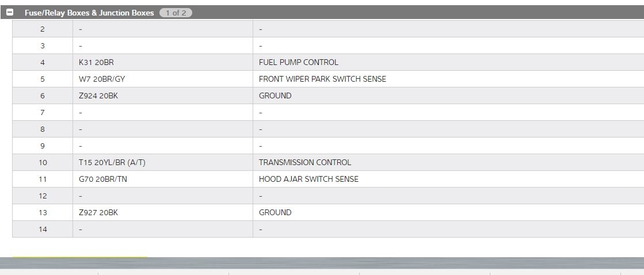Screen dimensions: 644x275
Task: Click pin number 10 in first column
Action: click(43, 162)
